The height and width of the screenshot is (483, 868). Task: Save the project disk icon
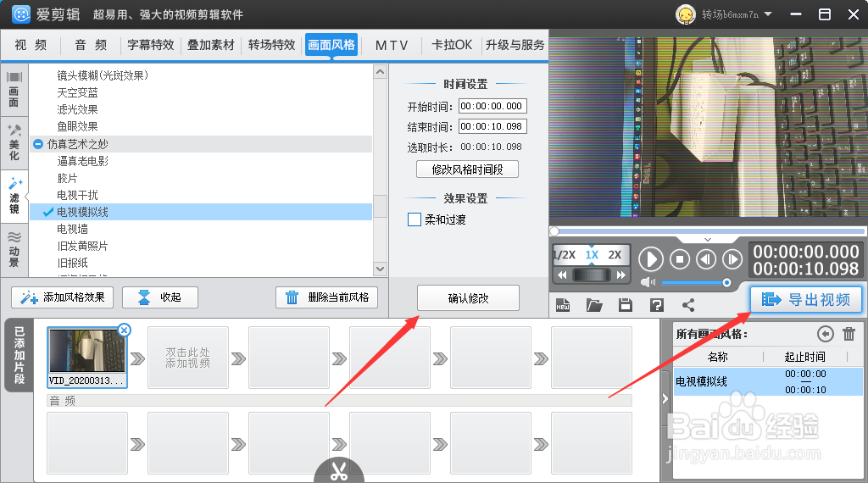coord(626,305)
